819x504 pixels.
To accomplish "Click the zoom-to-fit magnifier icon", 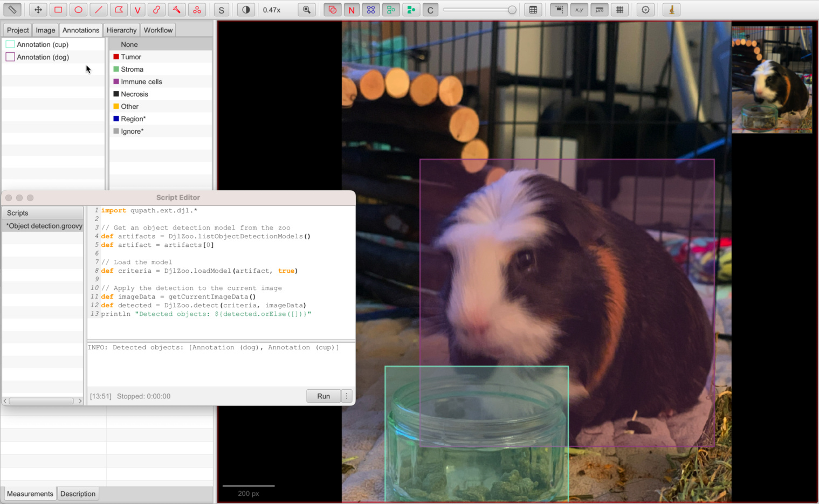I will (x=306, y=10).
